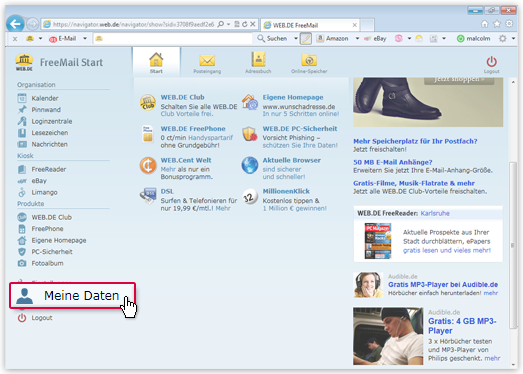Open the Adressbuch tab
Screen dimensions: 523x374
coord(258,63)
